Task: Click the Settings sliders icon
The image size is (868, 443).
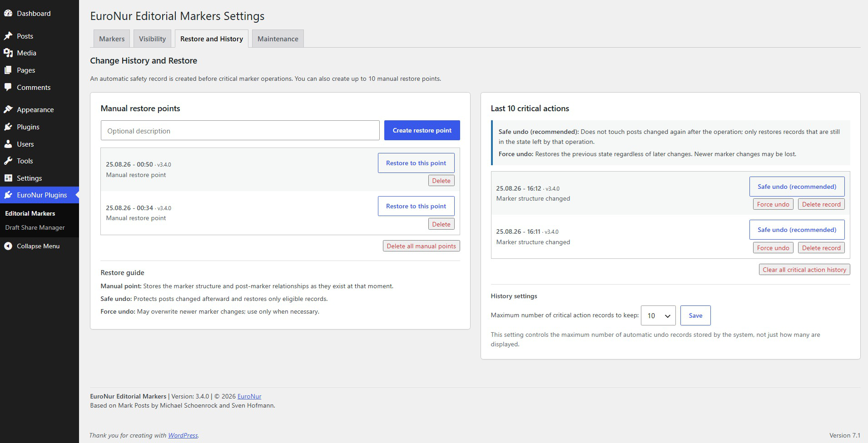Action: (8, 178)
